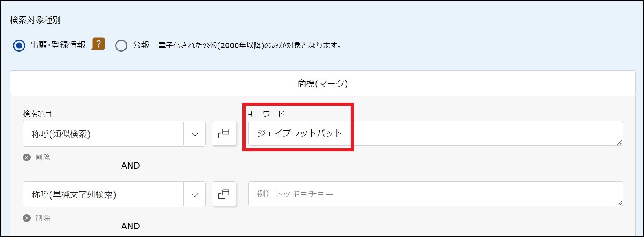The width and height of the screenshot is (644, 237).
Task: Click the chevron arrow of 称呼(単純文字列検索) dropdown
Action: pos(195,195)
